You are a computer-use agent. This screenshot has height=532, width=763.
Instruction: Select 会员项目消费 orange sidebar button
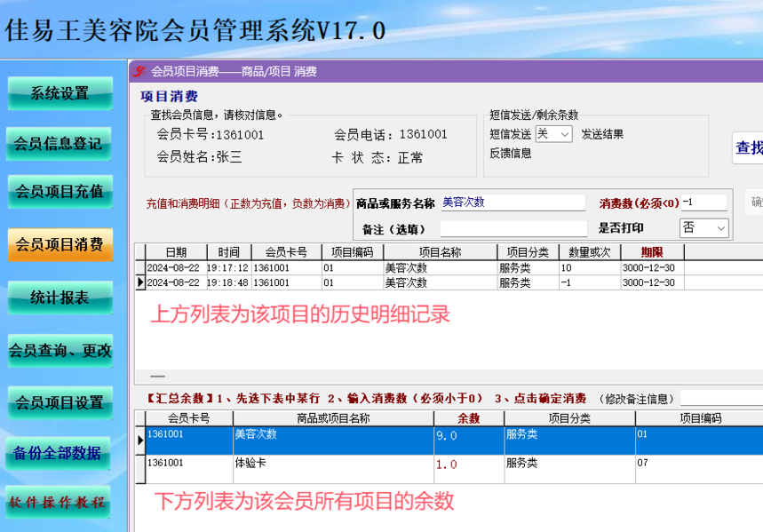pyautogui.click(x=60, y=244)
